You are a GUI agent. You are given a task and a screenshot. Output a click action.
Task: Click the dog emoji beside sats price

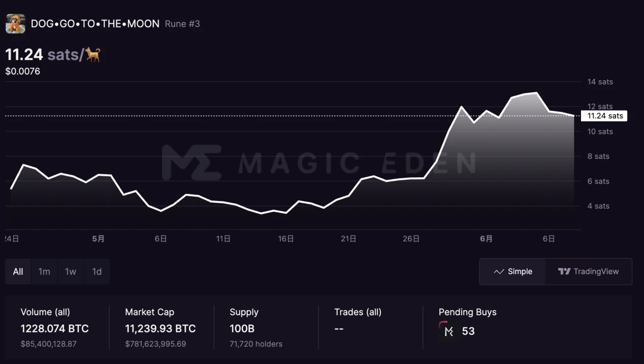click(93, 54)
